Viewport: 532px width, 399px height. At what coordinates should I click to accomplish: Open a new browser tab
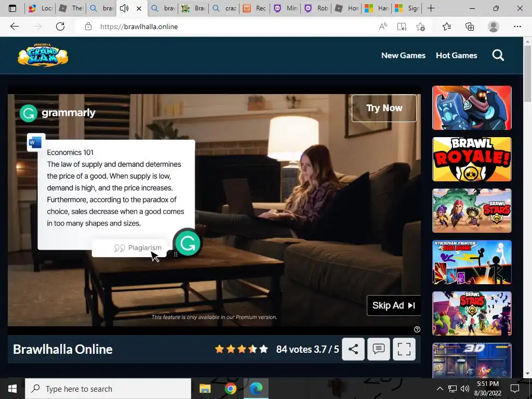(431, 8)
